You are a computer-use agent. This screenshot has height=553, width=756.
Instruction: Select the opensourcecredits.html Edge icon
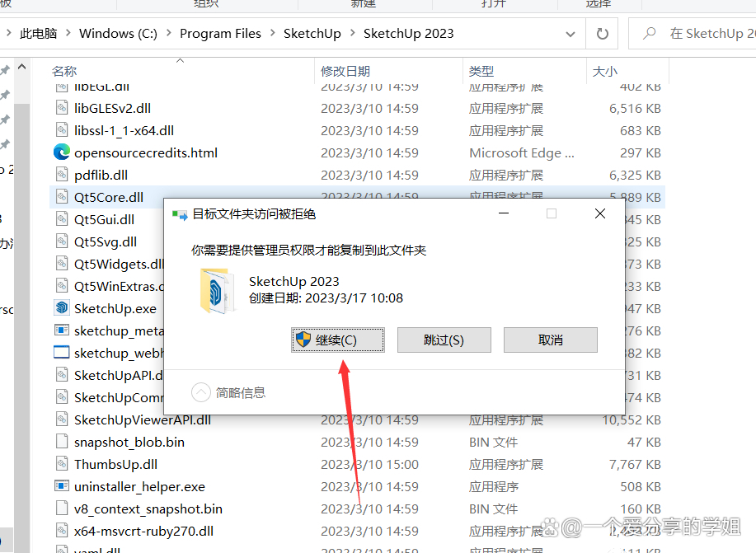[x=62, y=152]
